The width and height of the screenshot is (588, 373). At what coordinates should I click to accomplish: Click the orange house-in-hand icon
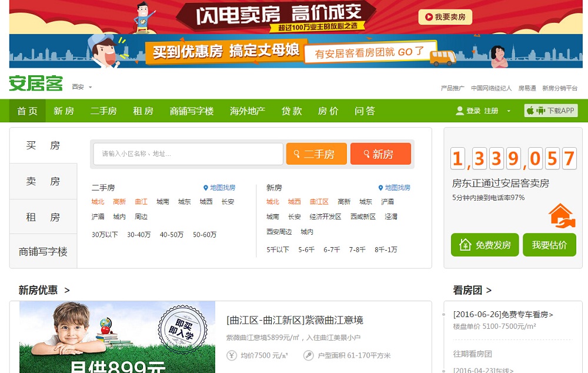(562, 216)
